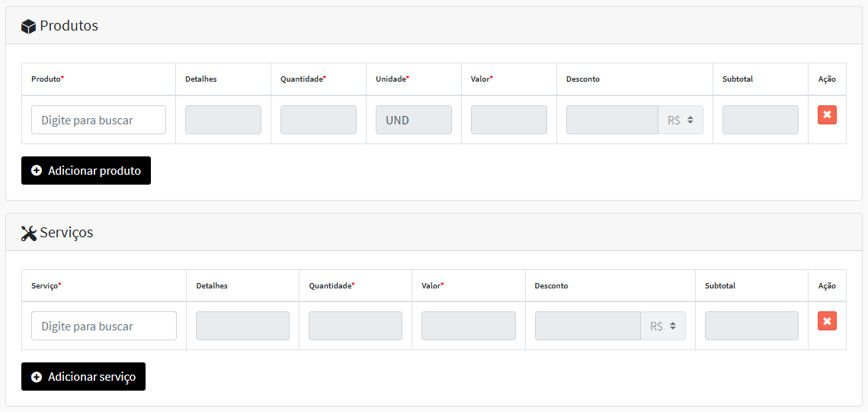This screenshot has height=412, width=868.
Task: Remove the service row with red X
Action: [x=827, y=321]
